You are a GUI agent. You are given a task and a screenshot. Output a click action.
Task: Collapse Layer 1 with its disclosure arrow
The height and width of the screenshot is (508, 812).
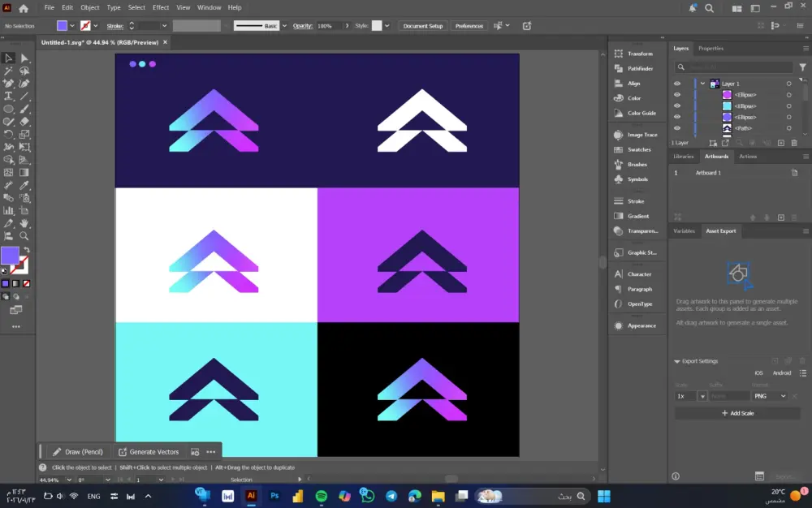(x=703, y=84)
